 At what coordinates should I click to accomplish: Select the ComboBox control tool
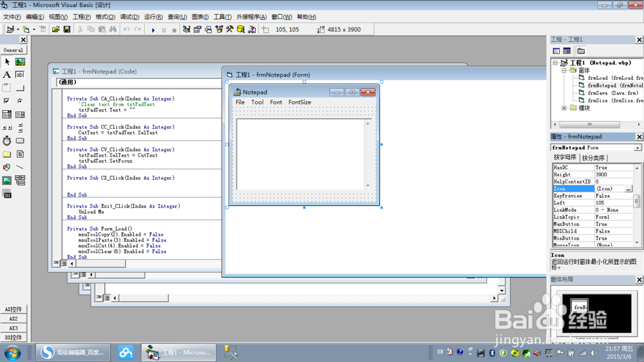click(7, 114)
